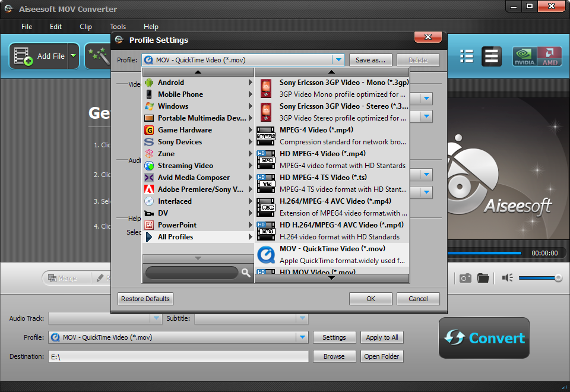The width and height of the screenshot is (570, 392).
Task: Close the Profile Settings dialog
Action: coord(428,37)
